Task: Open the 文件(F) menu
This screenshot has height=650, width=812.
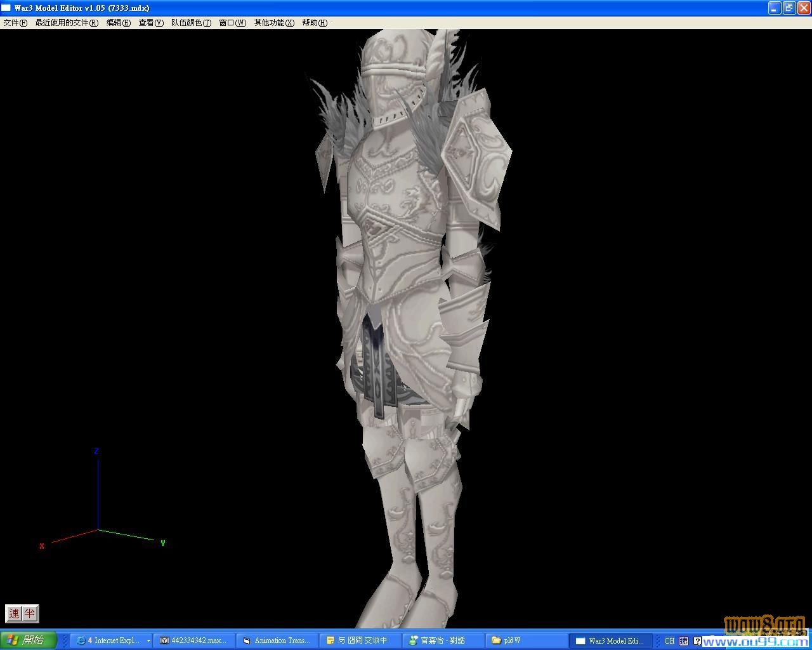Action: [x=15, y=23]
